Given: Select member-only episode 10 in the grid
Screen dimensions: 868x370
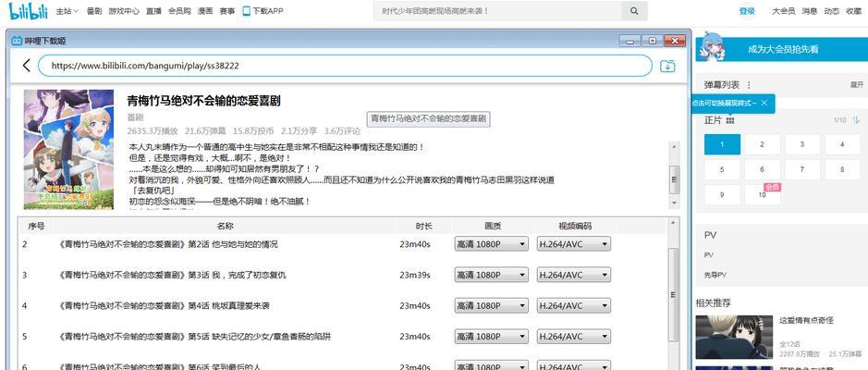Looking at the screenshot, I should coord(763,195).
